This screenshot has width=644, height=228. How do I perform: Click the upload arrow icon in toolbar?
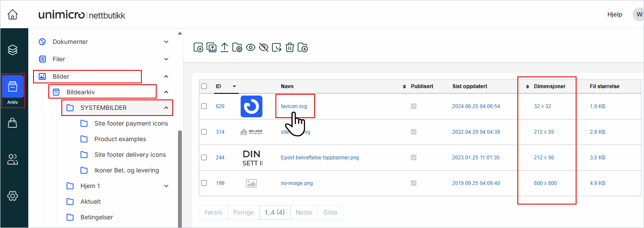tap(224, 47)
